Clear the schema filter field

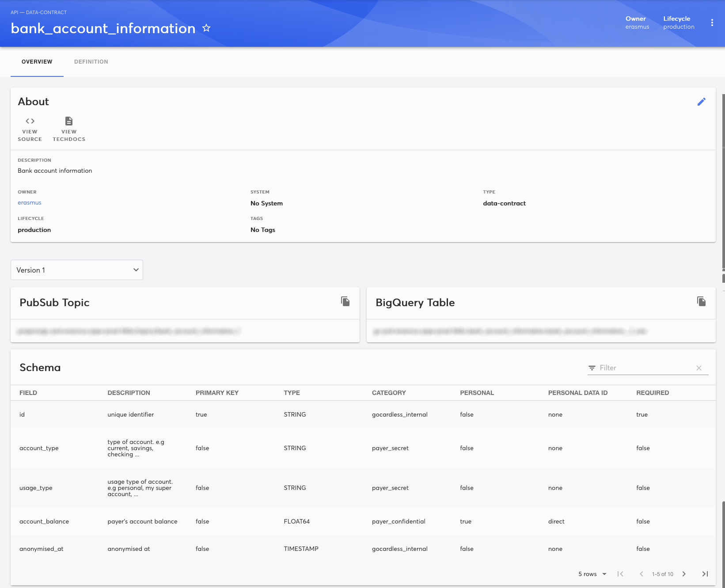pos(699,368)
